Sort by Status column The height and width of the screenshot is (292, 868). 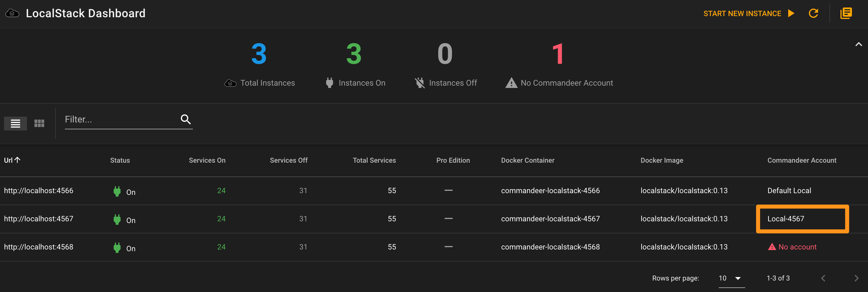coord(120,160)
